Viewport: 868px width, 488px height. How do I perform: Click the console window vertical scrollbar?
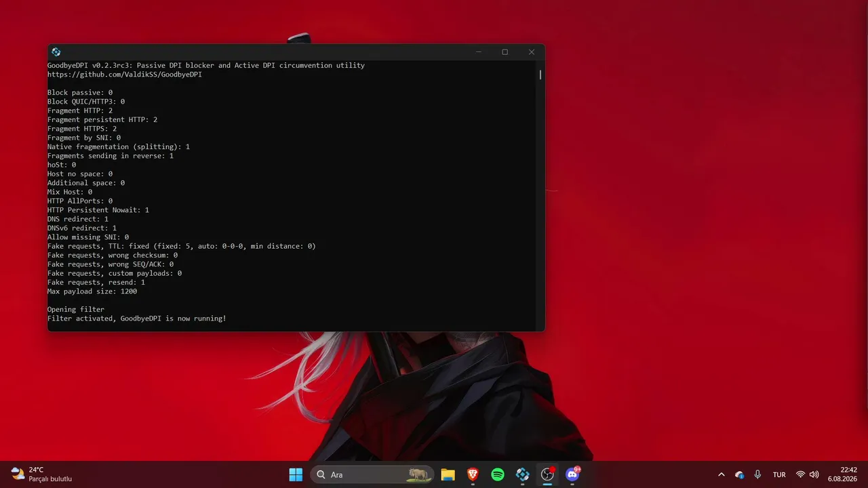[x=540, y=75]
